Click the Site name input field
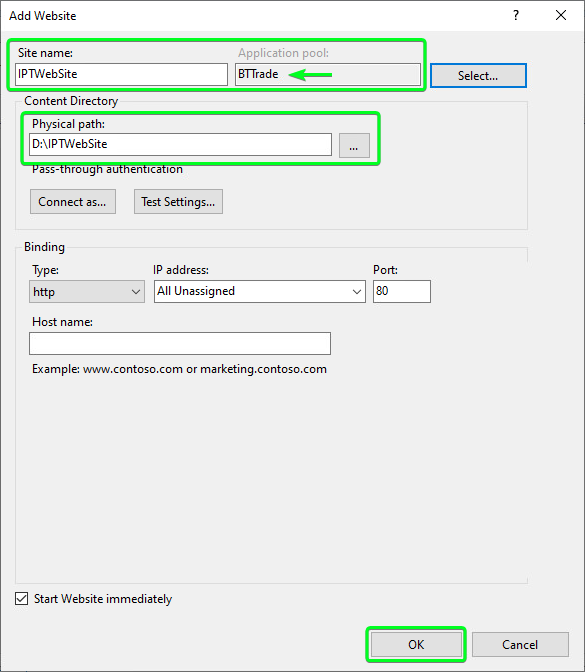The width and height of the screenshot is (585, 672). [121, 75]
